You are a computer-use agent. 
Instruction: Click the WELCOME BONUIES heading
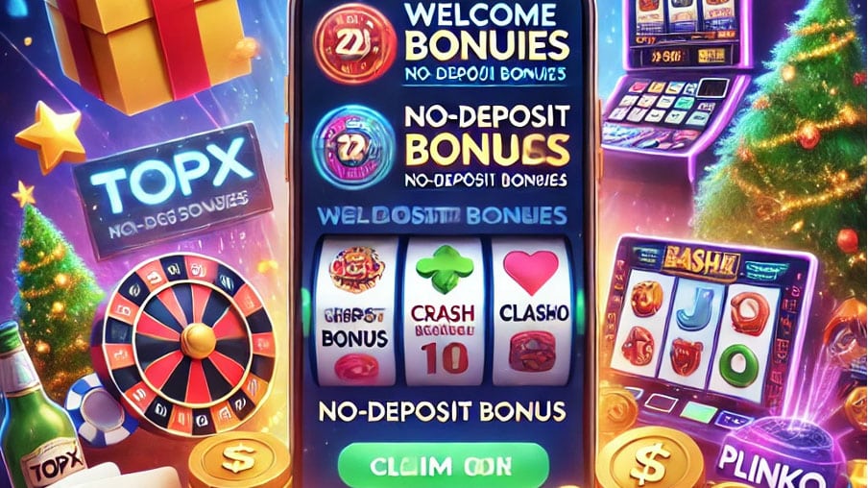coord(486,34)
